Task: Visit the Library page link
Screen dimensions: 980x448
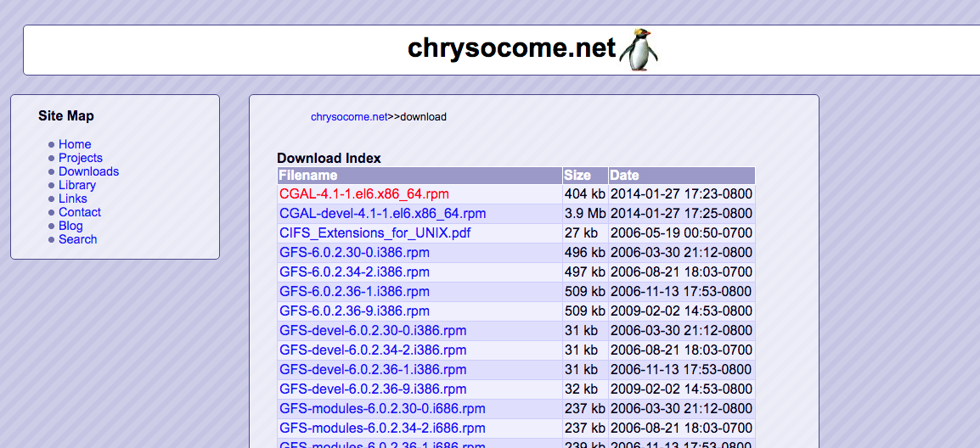Action: coord(77,185)
